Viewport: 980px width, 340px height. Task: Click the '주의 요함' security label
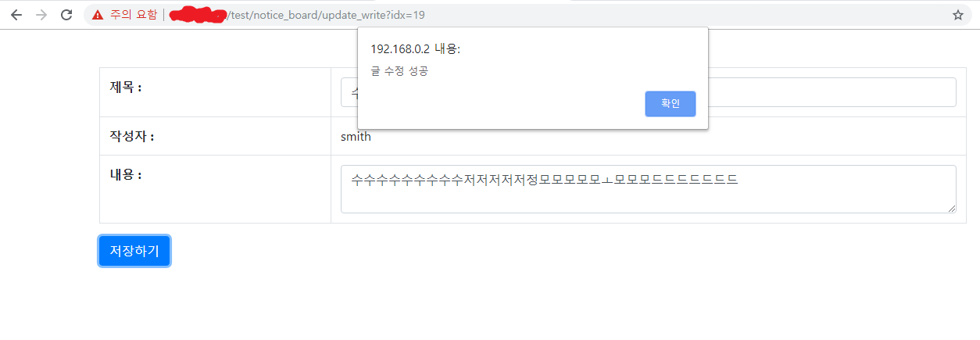point(134,15)
